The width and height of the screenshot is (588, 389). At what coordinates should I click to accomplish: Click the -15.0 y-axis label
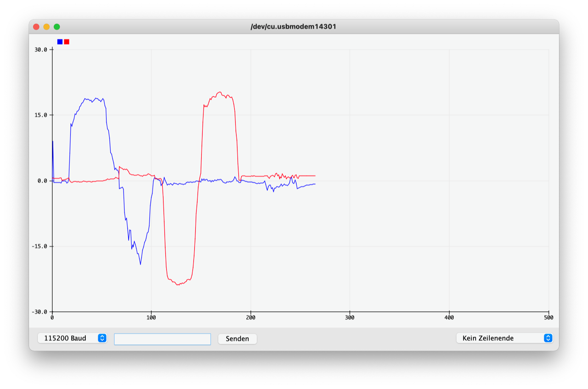[x=40, y=247]
